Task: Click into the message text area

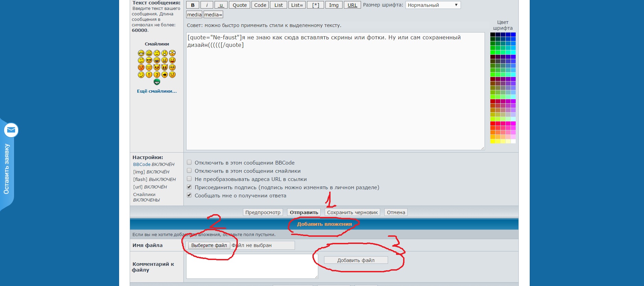Action: point(335,91)
